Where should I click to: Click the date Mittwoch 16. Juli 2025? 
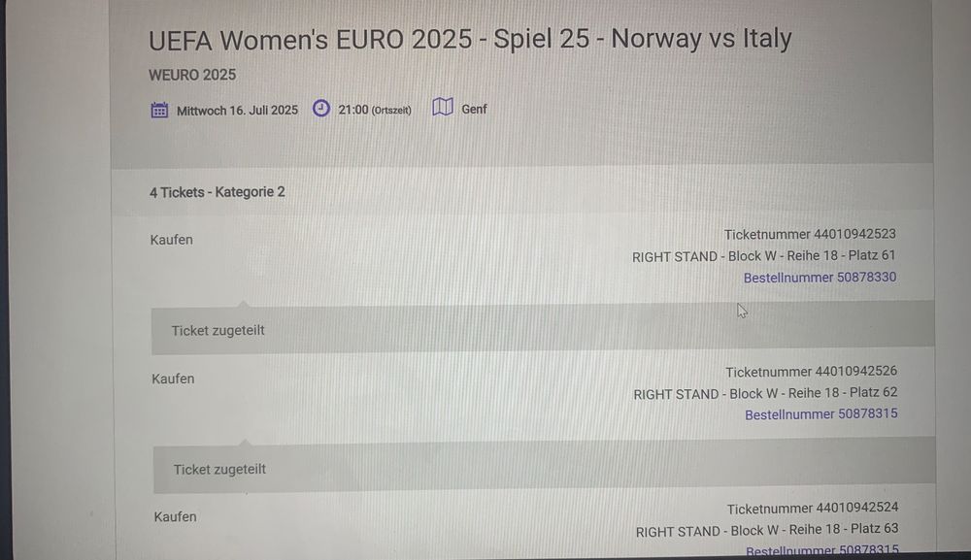click(237, 110)
